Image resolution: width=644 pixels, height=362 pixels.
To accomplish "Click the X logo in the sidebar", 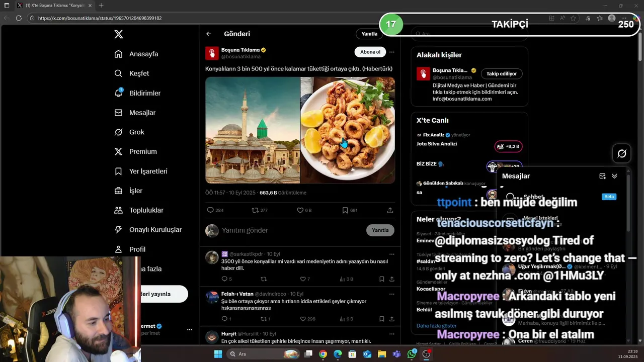I will tap(118, 34).
